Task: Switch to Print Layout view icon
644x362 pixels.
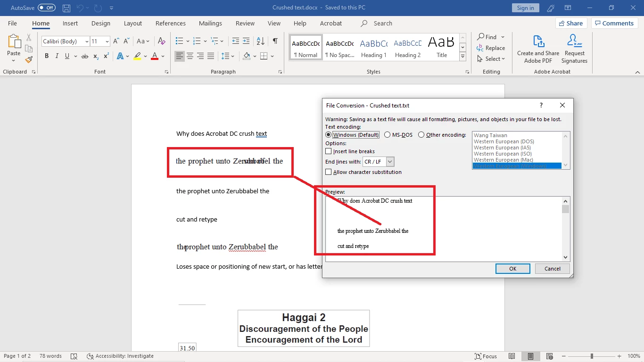Action: pyautogui.click(x=531, y=356)
